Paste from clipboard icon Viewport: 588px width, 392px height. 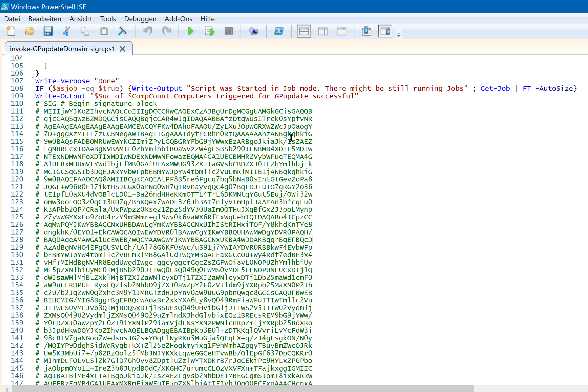[x=104, y=31]
